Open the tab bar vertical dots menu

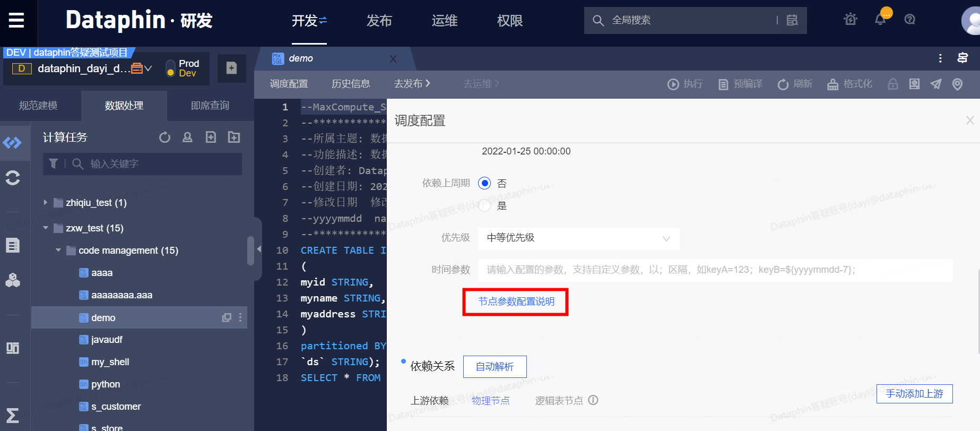(940, 58)
